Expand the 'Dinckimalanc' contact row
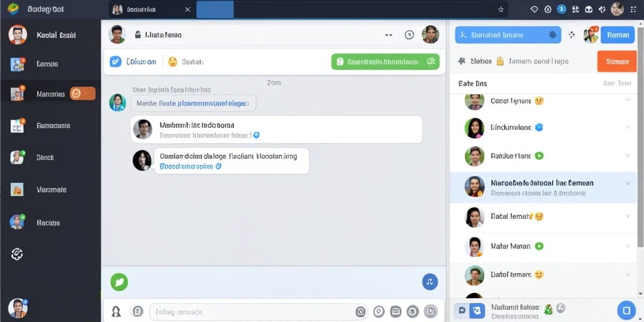The height and width of the screenshot is (322, 644). [628, 127]
